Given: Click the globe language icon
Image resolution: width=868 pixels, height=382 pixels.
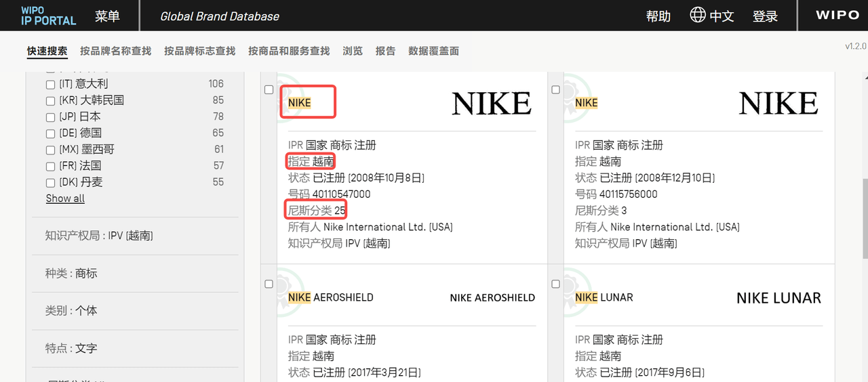Looking at the screenshot, I should [x=697, y=15].
